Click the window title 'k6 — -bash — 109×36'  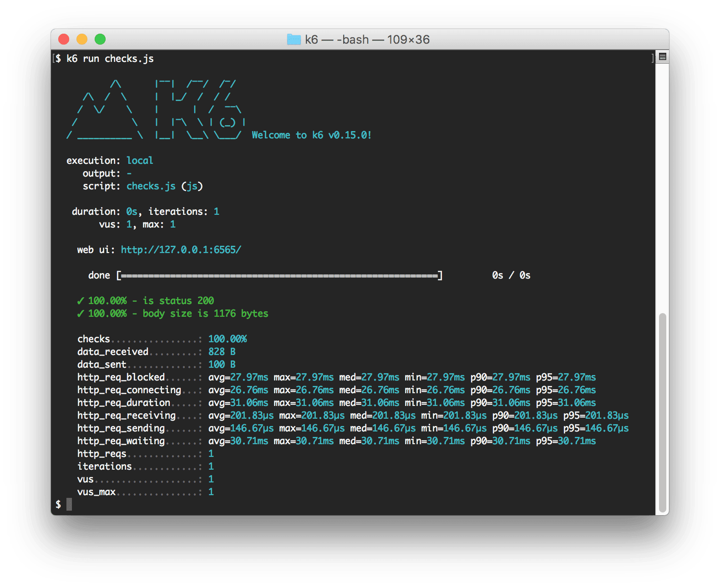point(367,40)
